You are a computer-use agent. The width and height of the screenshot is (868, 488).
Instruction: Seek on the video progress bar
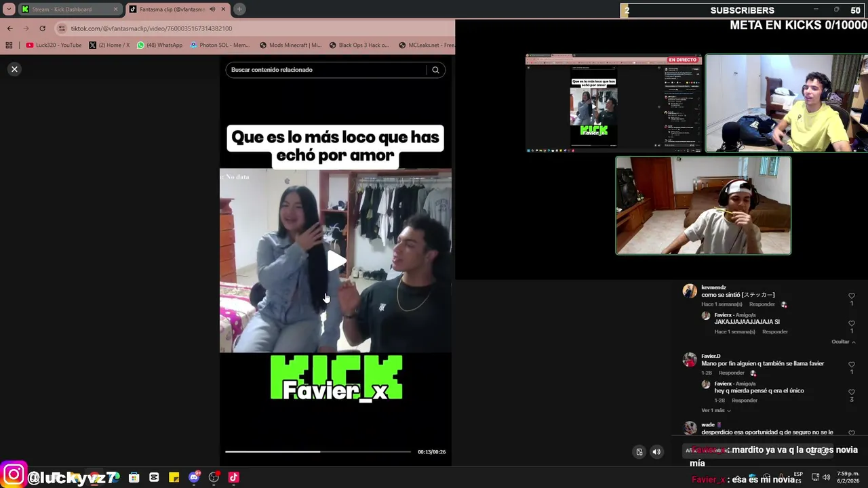coord(317,451)
